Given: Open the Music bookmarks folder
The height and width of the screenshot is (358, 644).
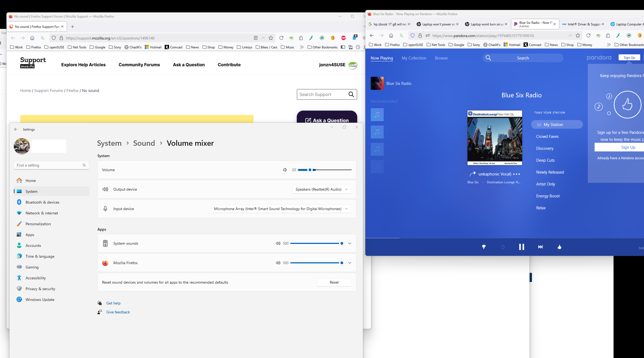Looking at the screenshot, I should [288, 47].
